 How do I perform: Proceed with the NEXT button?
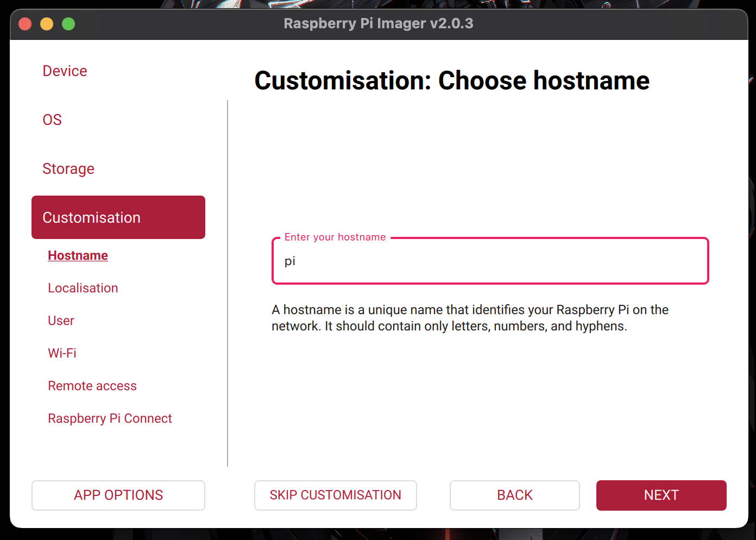pyautogui.click(x=661, y=495)
